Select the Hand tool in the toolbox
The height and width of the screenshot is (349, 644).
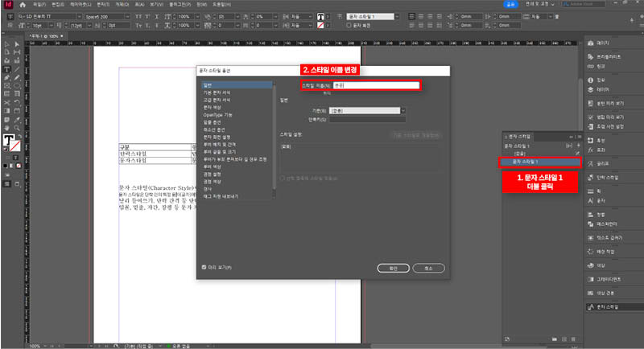click(7, 128)
